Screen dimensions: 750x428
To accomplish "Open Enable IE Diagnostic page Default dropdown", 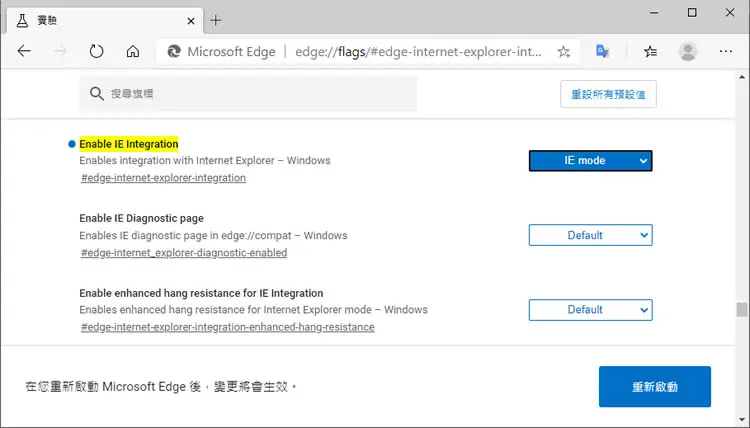I will tap(590, 235).
